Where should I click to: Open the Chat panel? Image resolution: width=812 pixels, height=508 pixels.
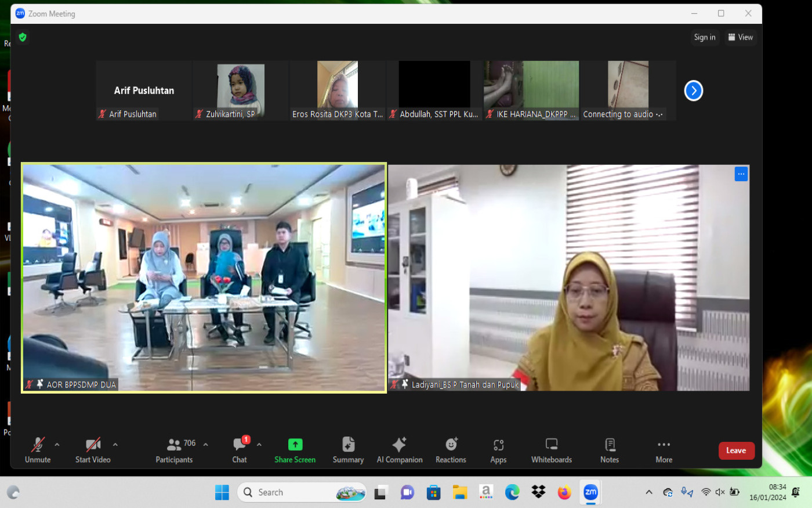click(x=240, y=450)
